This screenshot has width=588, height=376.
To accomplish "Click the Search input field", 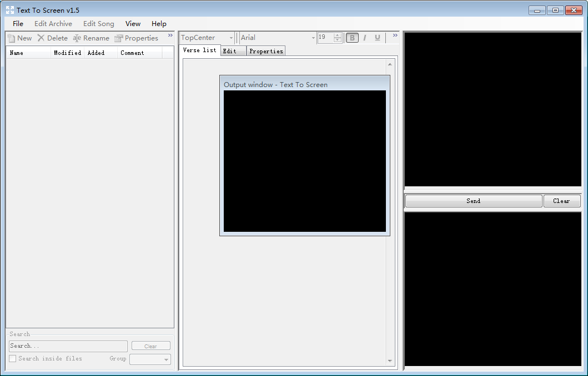I will click(x=68, y=346).
